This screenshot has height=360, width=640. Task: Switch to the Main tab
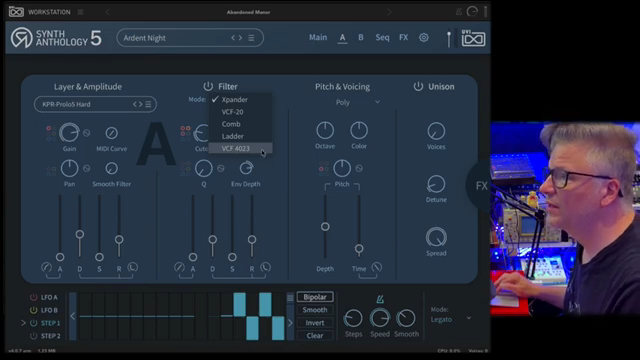pos(318,38)
